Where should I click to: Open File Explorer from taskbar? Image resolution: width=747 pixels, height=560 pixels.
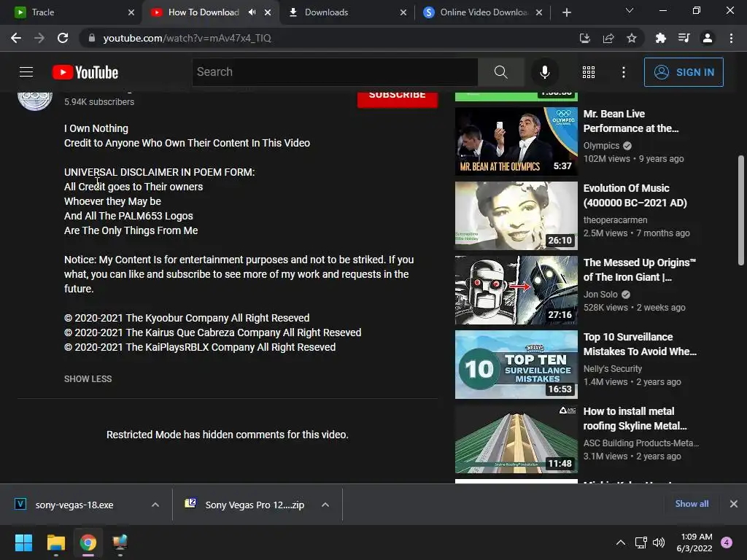tap(55, 542)
